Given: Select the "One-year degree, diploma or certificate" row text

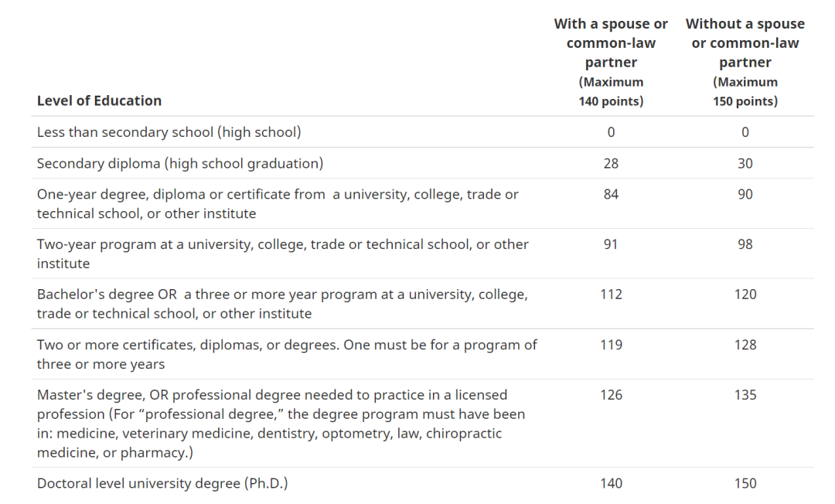Looking at the screenshot, I should 278,203.
